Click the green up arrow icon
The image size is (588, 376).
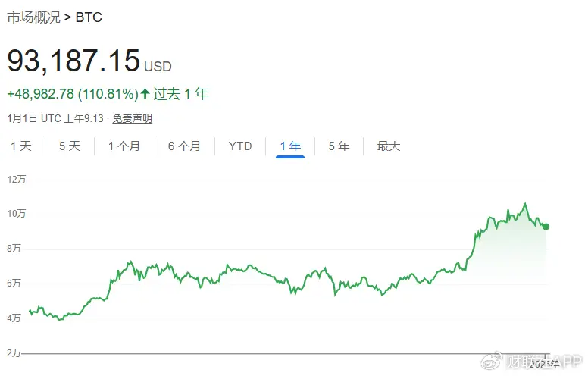click(x=145, y=93)
